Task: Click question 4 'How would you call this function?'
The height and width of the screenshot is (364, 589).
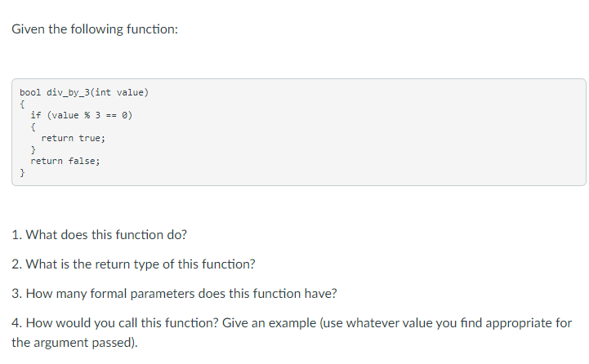Action: point(115,322)
